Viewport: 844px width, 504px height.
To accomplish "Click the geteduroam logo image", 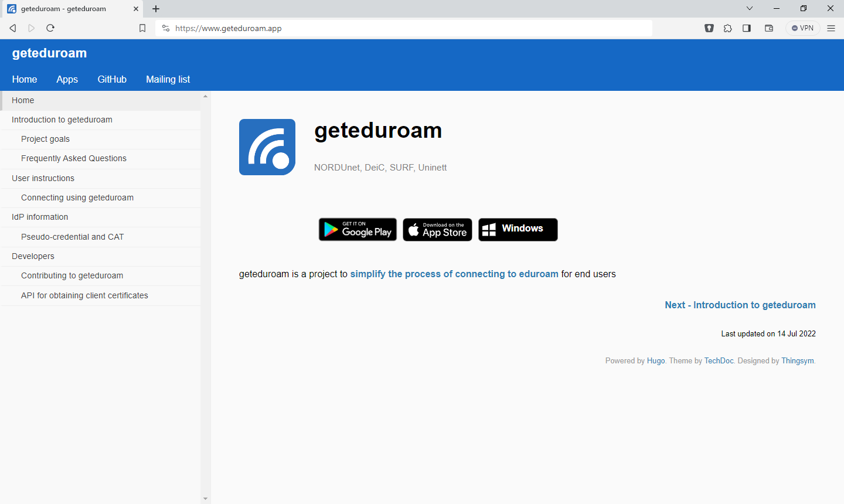I will click(x=267, y=147).
